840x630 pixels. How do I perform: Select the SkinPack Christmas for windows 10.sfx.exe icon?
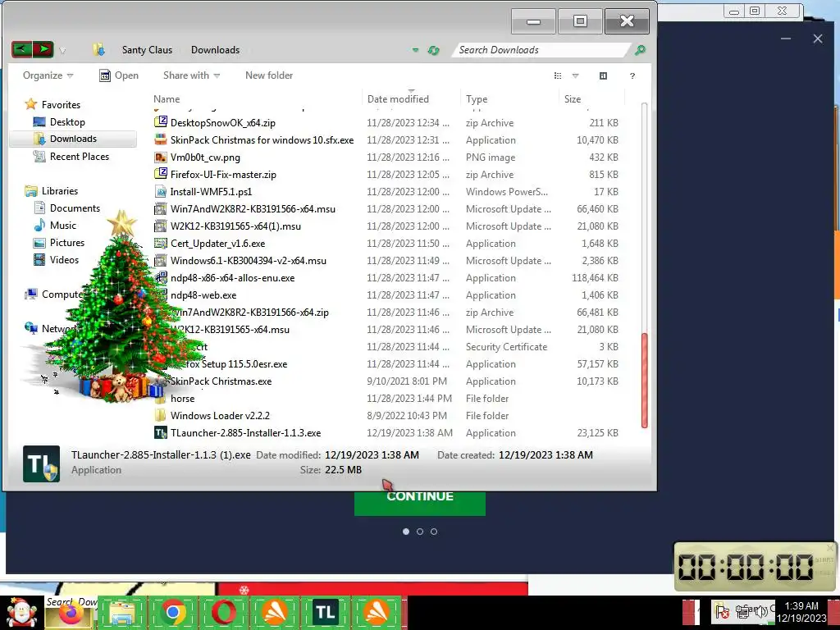(x=160, y=139)
